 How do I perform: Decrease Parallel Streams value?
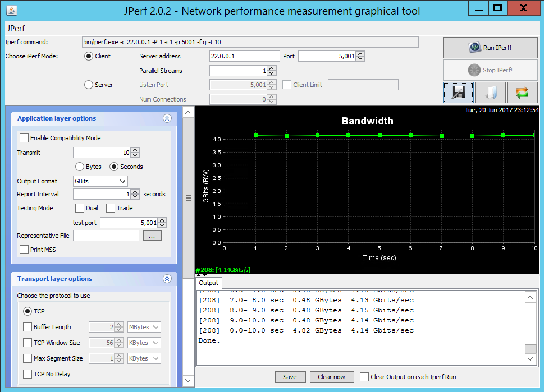(272, 73)
